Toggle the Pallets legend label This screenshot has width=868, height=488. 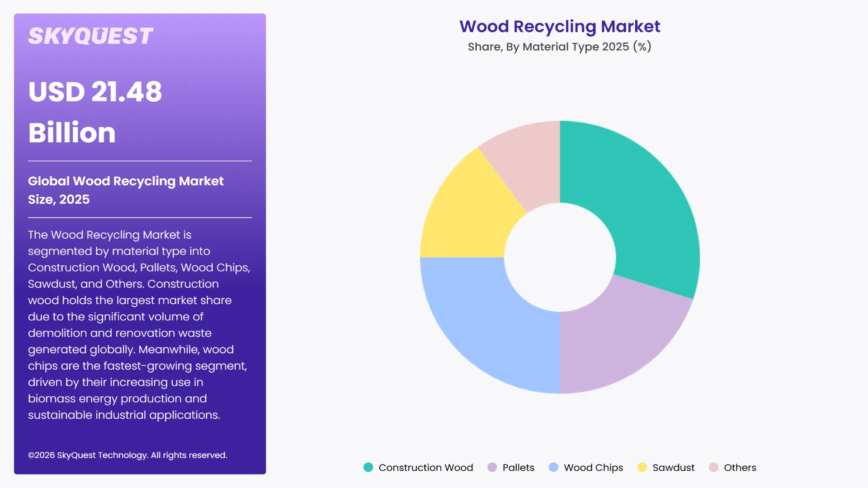519,468
